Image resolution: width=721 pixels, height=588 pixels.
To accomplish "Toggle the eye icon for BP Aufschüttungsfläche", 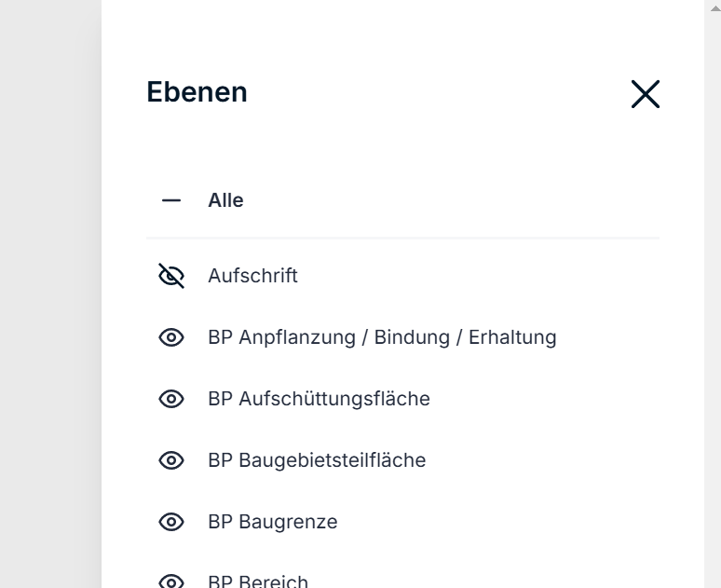I will coord(171,399).
